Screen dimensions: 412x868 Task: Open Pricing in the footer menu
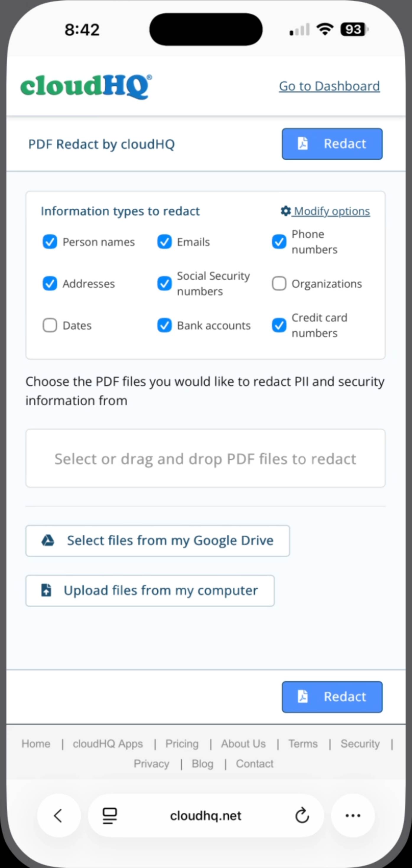[x=182, y=744]
